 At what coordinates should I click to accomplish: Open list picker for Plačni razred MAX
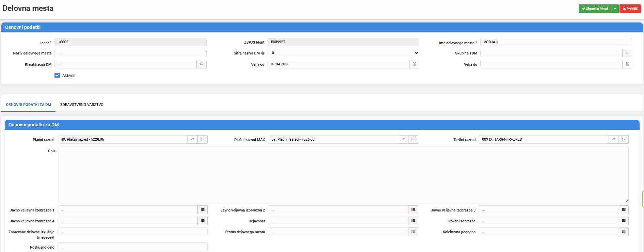[x=413, y=139]
